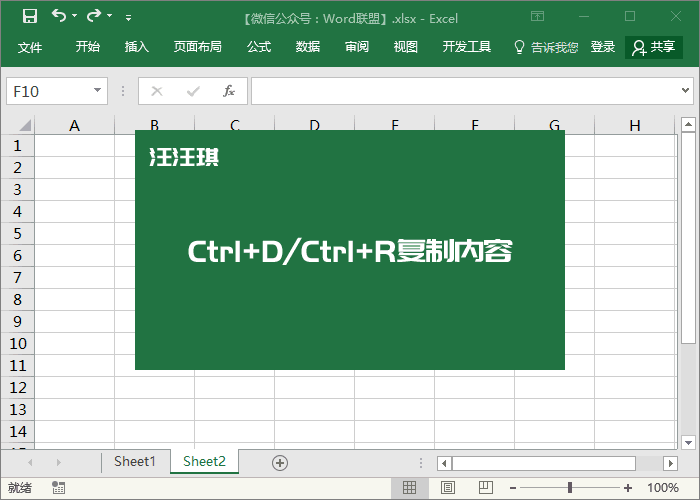Undo the last action

(x=58, y=16)
